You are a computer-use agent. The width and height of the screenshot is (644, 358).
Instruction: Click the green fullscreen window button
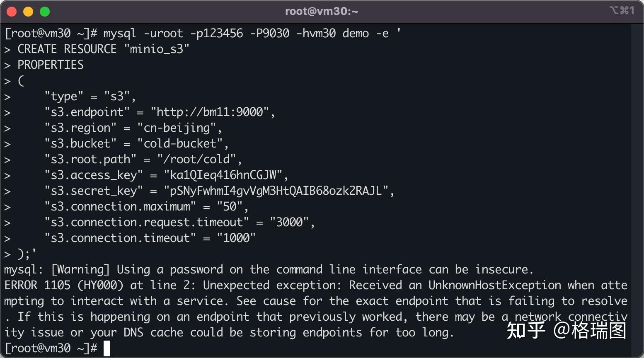tap(45, 12)
